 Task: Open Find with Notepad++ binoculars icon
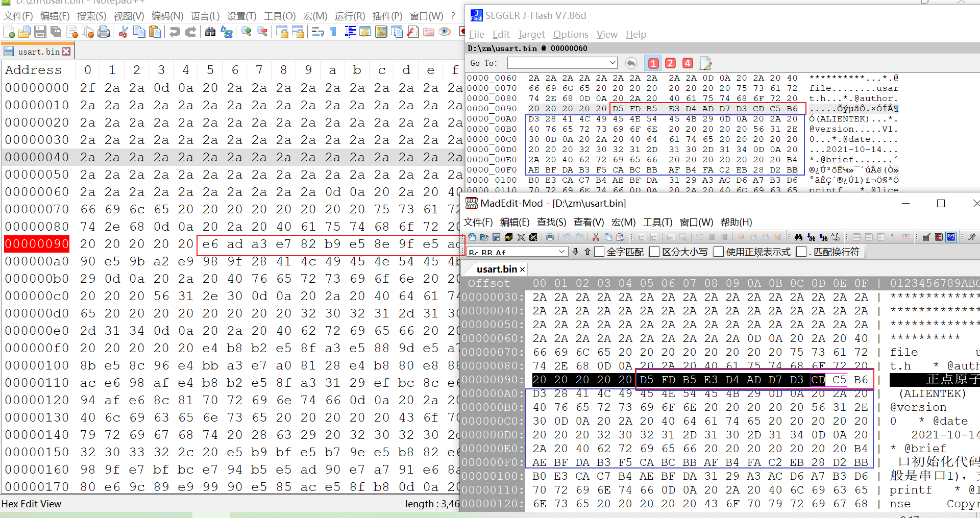[210, 32]
